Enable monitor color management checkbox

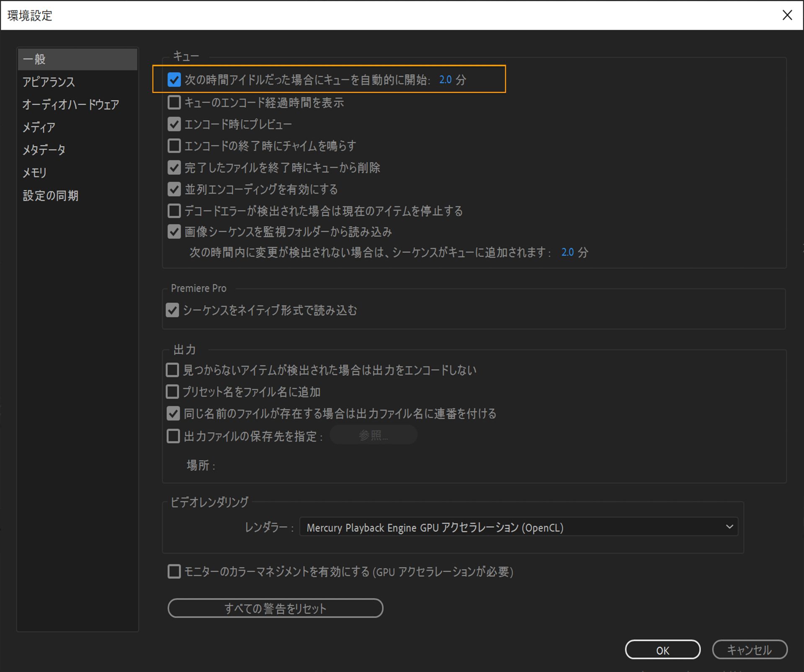(174, 571)
